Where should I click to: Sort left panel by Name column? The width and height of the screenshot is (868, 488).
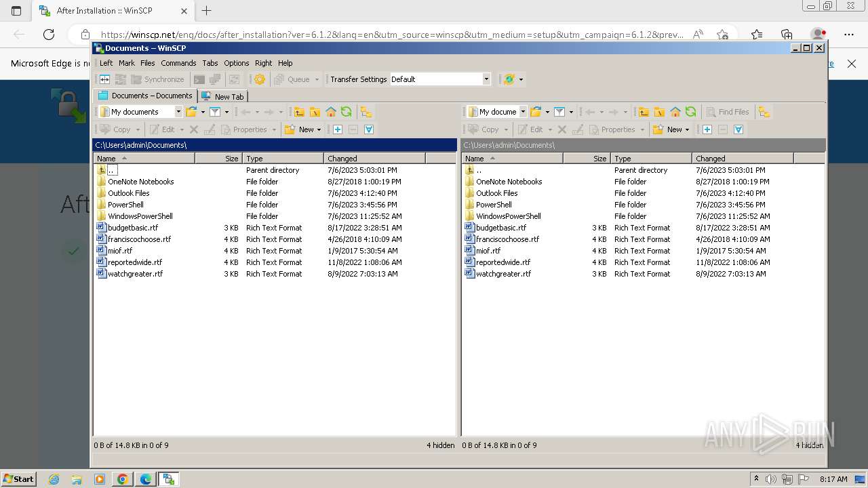click(144, 159)
